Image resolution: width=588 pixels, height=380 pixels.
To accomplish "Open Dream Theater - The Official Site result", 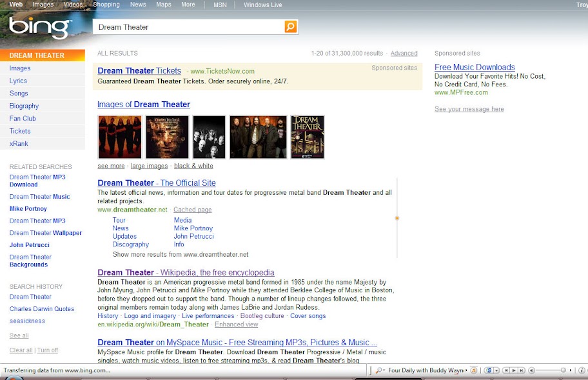I will tap(157, 183).
